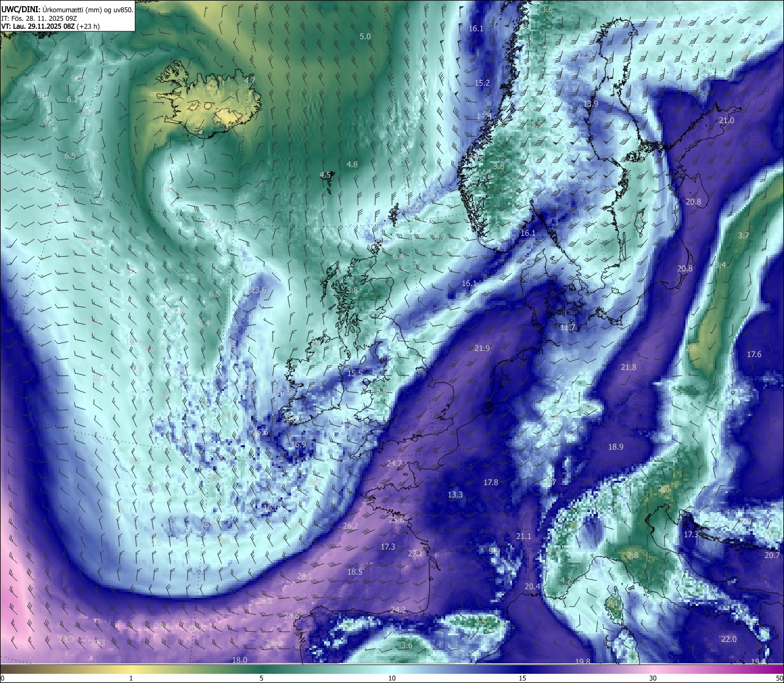Click the 3.7 value on the right edge
784x683 pixels.
click(744, 235)
